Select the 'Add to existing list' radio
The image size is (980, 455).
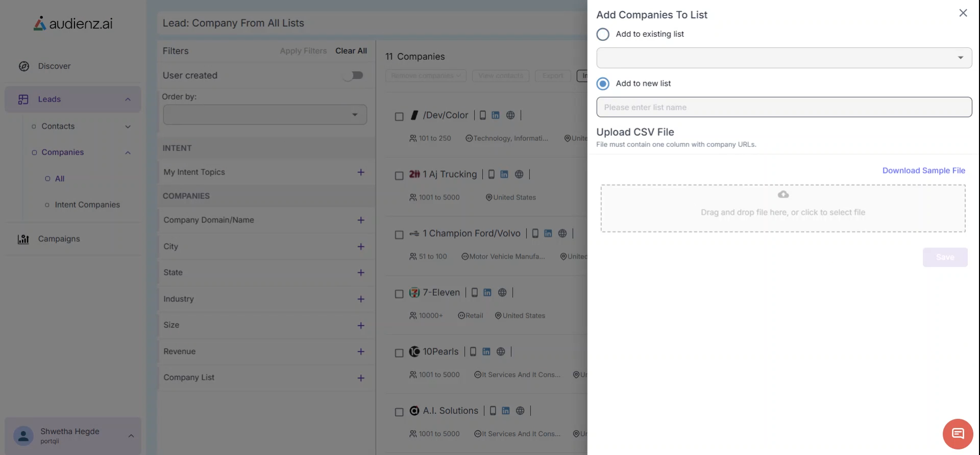pos(603,34)
